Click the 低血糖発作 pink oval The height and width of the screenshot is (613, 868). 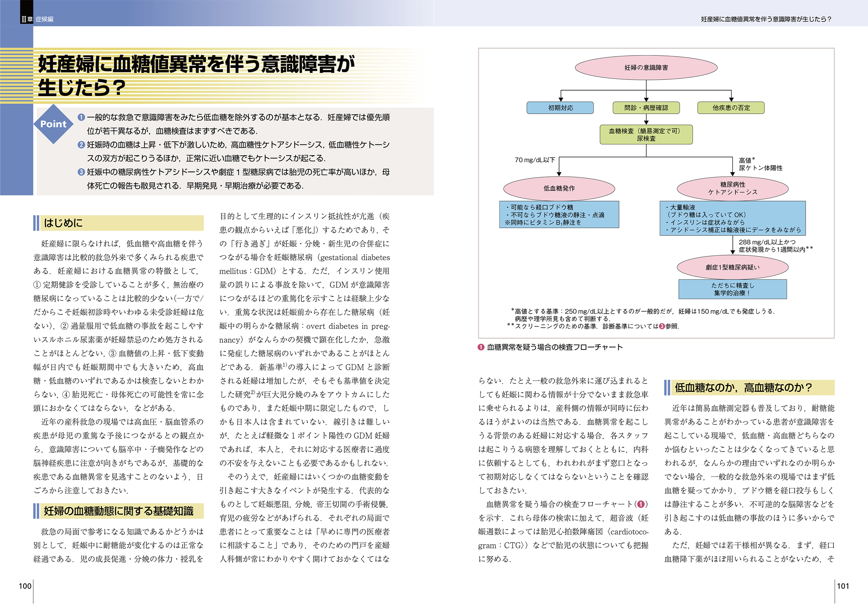(x=559, y=188)
